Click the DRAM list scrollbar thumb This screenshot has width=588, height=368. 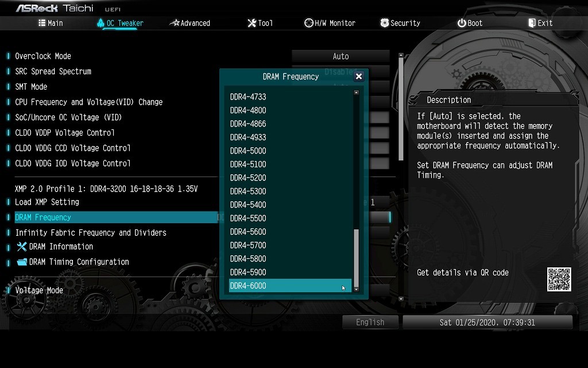coord(356,258)
